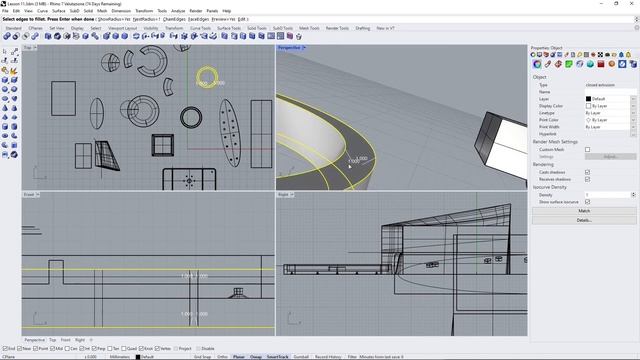Click the NextRadius=1 command option
640x360 pixels.
point(147,19)
